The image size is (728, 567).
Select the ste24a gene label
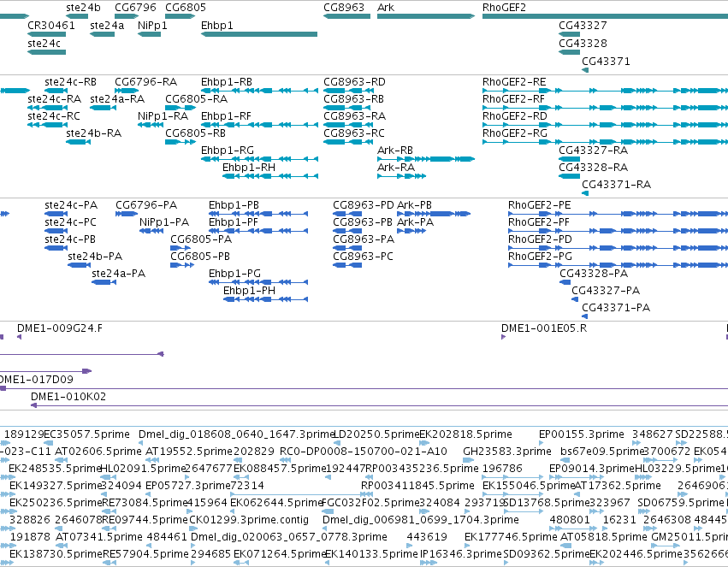coord(107,26)
